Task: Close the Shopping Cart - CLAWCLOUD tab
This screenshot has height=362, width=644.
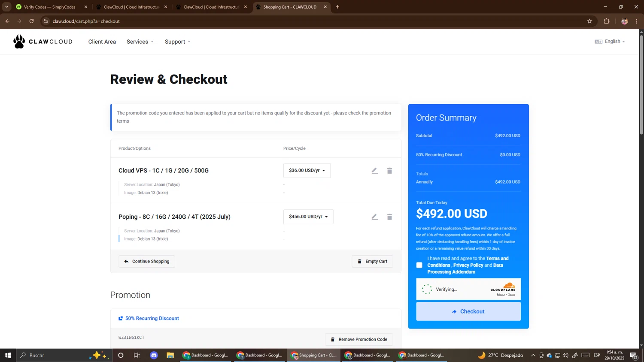Action: tap(325, 7)
